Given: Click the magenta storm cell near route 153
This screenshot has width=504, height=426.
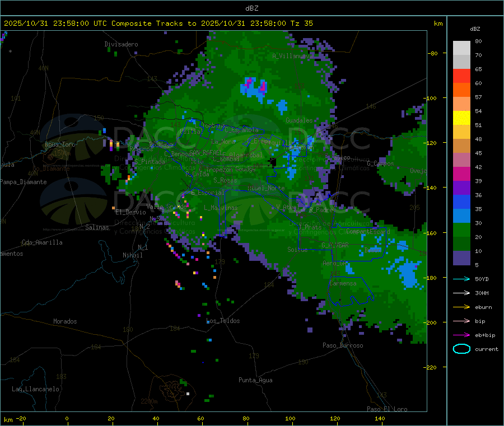Looking at the screenshot, I should click(263, 86).
